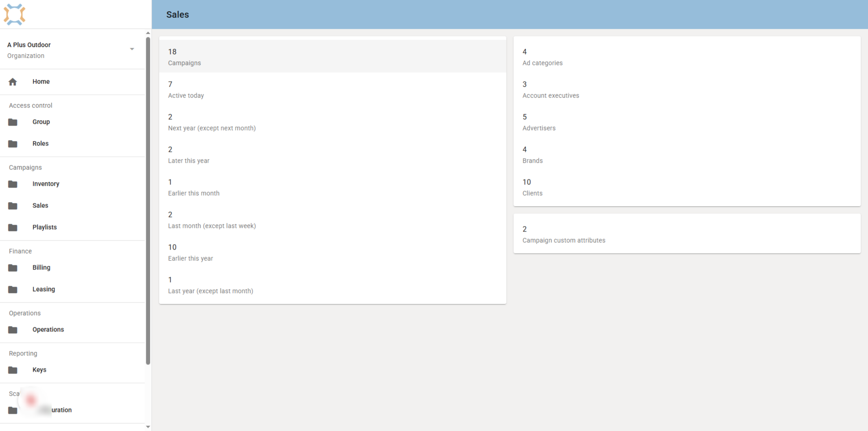Click the Playlists folder icon
The height and width of the screenshot is (431, 868).
click(x=13, y=227)
